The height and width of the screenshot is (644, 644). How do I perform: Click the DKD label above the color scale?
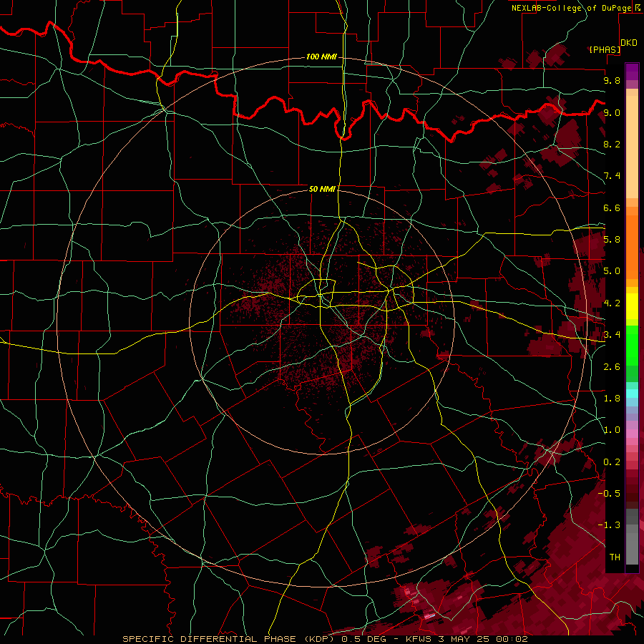[629, 43]
